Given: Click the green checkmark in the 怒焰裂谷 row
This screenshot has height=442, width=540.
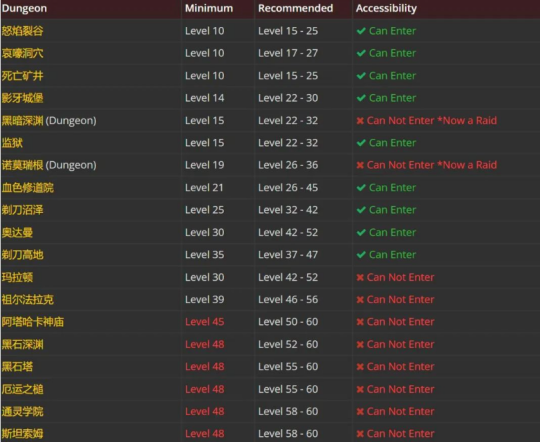Looking at the screenshot, I should (x=361, y=31).
